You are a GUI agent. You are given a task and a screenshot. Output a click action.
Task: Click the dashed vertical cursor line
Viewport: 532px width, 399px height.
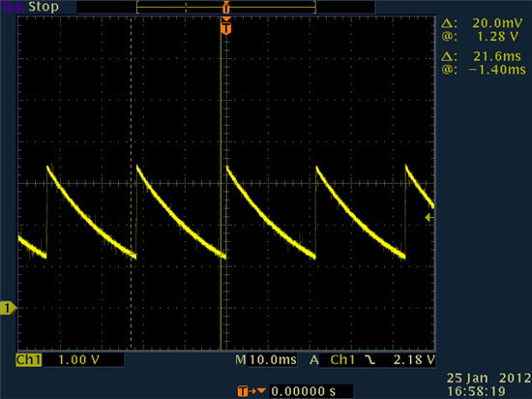click(x=132, y=183)
